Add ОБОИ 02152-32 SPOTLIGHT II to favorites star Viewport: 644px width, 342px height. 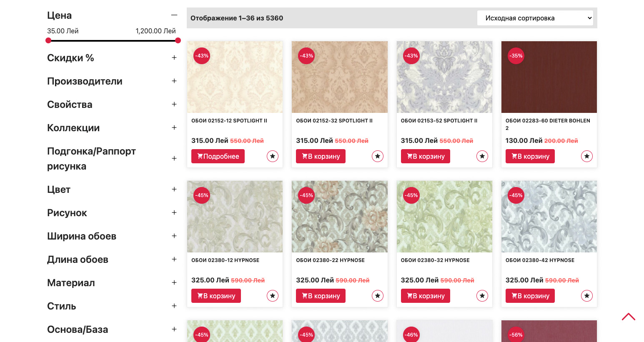tap(378, 156)
